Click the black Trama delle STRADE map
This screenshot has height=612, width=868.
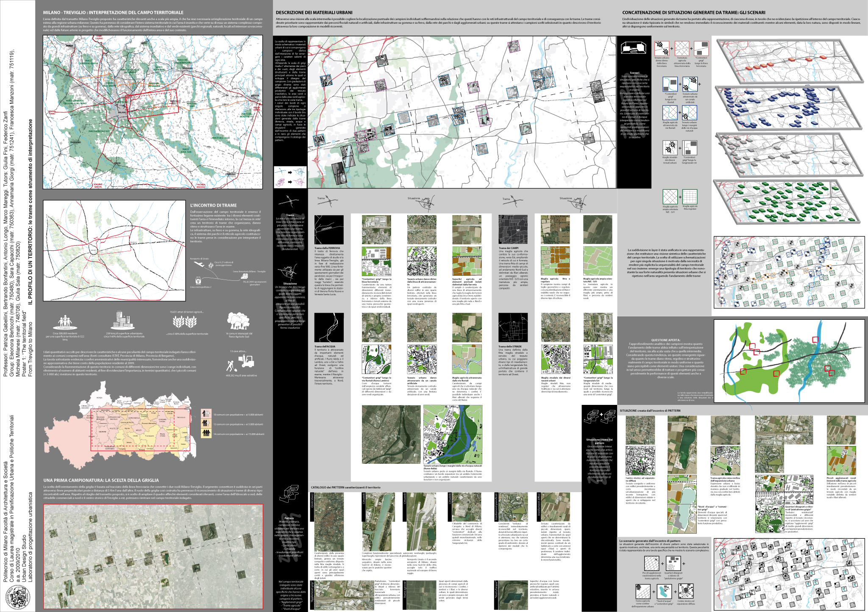pos(513,327)
